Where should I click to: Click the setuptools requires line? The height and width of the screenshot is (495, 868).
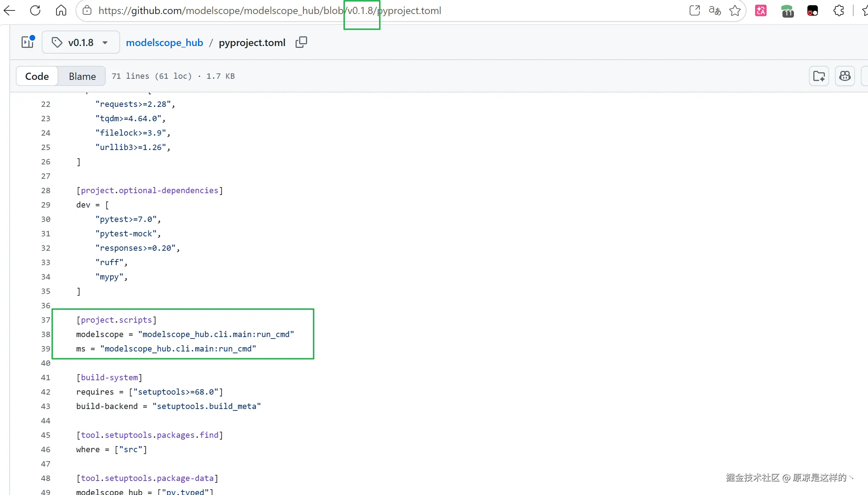tap(150, 392)
